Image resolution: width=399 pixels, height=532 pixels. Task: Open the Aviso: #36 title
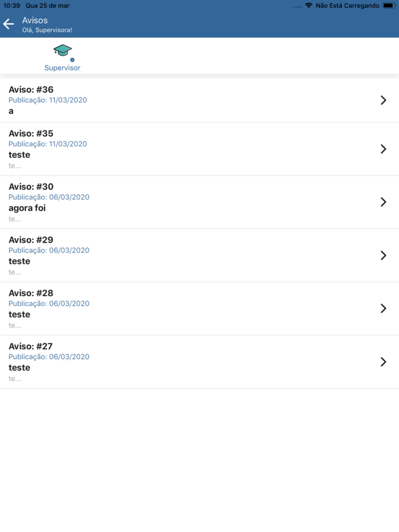click(31, 89)
